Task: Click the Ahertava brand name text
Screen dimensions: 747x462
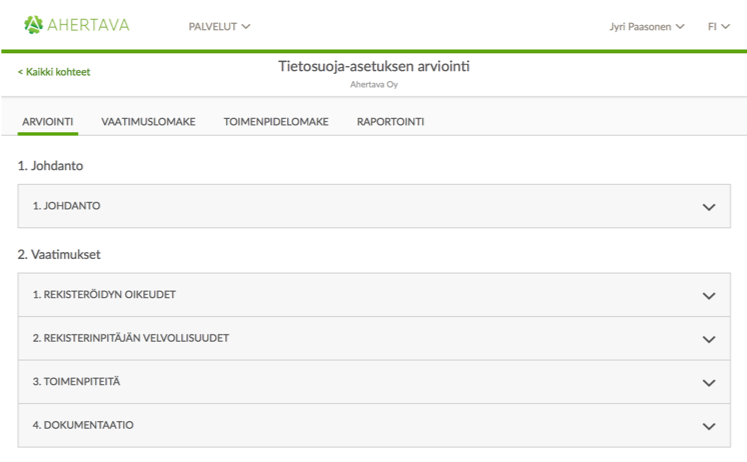Action: click(x=89, y=25)
